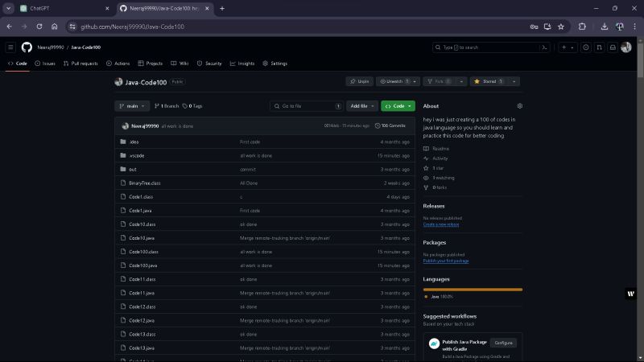Open the main branch dropdown
This screenshot has width=644, height=362.
tap(132, 106)
